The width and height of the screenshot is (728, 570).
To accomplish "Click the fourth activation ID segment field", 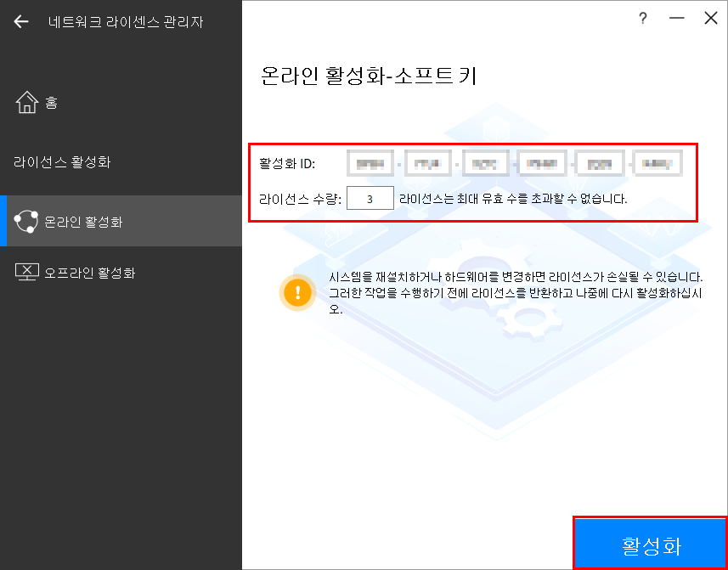I will (542, 162).
